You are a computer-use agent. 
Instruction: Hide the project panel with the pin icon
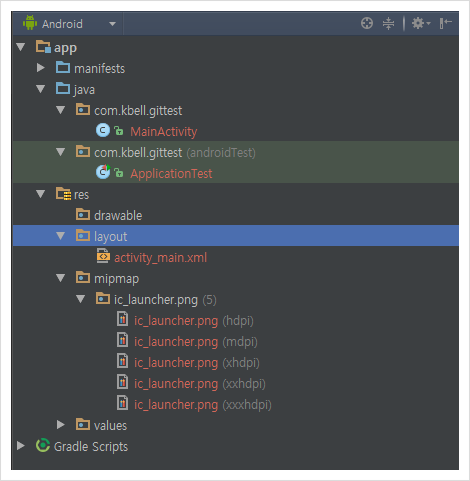click(445, 23)
